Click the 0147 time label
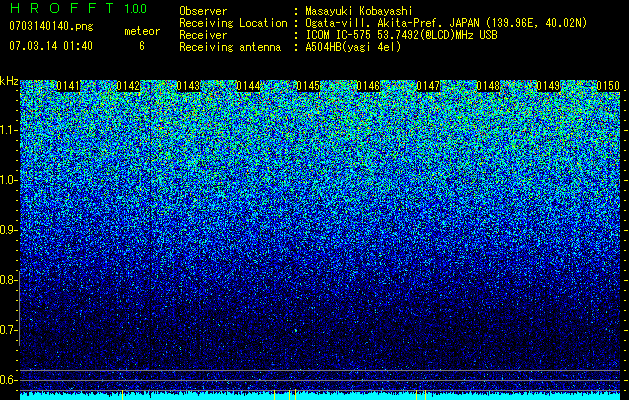This screenshot has width=629, height=400. pos(428,86)
